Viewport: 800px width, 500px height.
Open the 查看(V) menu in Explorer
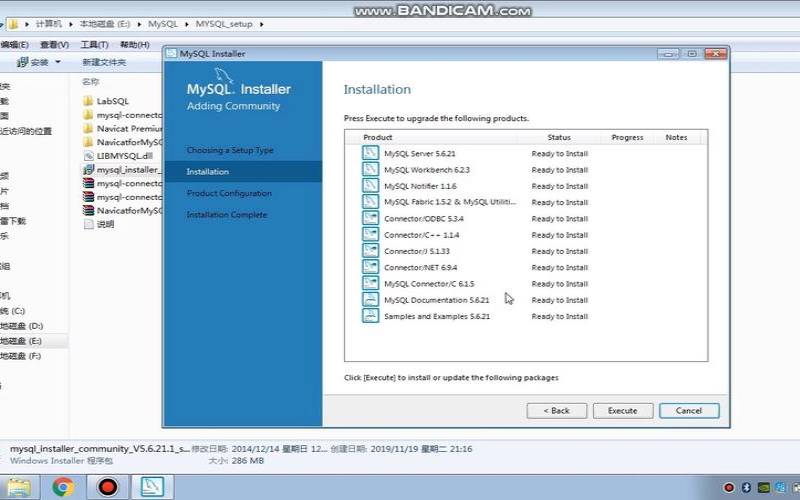pyautogui.click(x=55, y=45)
